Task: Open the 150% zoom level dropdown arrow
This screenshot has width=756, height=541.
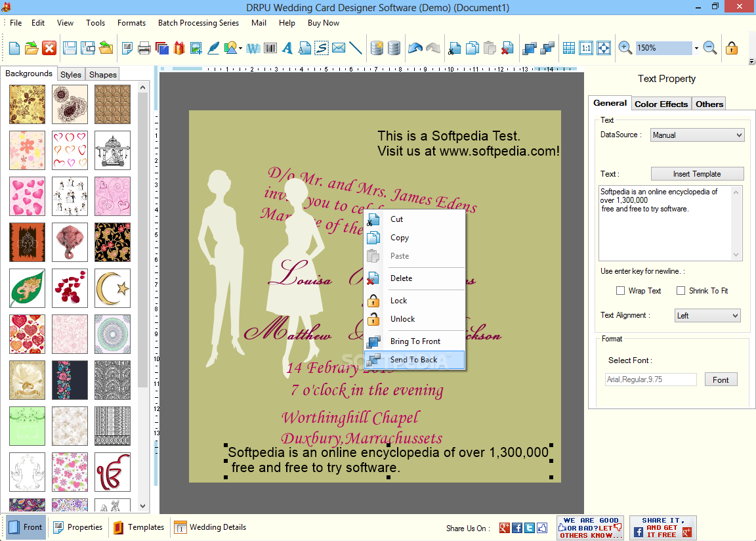Action: point(696,48)
